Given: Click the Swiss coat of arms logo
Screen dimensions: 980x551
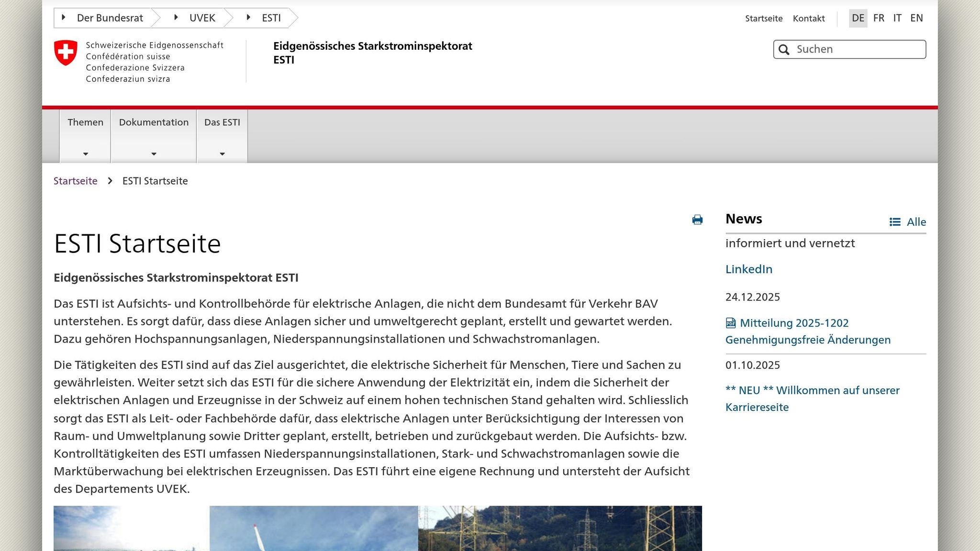Looking at the screenshot, I should [x=66, y=53].
